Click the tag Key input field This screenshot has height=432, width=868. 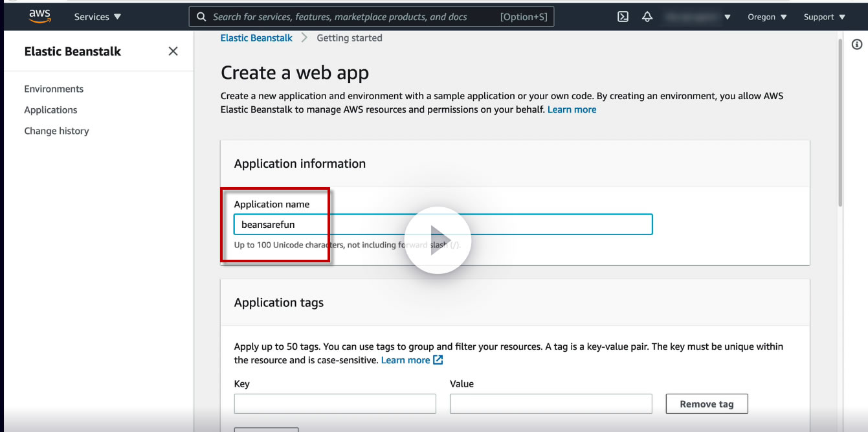(x=335, y=404)
